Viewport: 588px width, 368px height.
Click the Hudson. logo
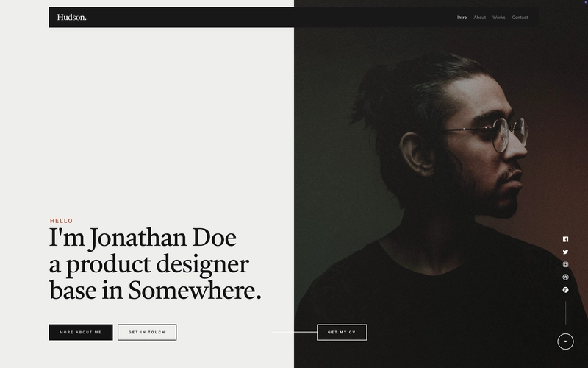71,17
